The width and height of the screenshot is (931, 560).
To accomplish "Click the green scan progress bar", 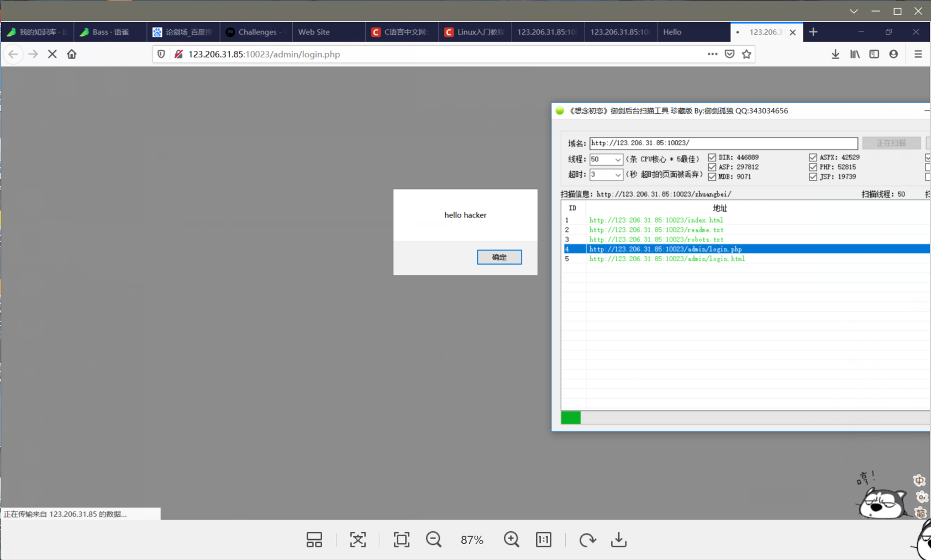I will (x=571, y=418).
